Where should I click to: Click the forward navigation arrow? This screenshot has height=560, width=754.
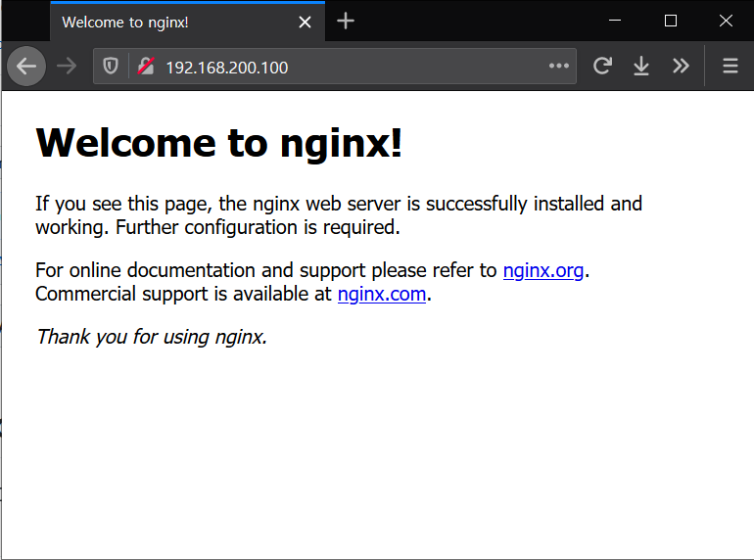click(x=67, y=67)
